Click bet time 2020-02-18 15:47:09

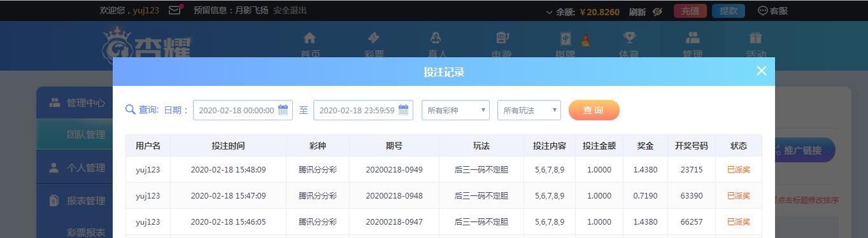[228, 196]
